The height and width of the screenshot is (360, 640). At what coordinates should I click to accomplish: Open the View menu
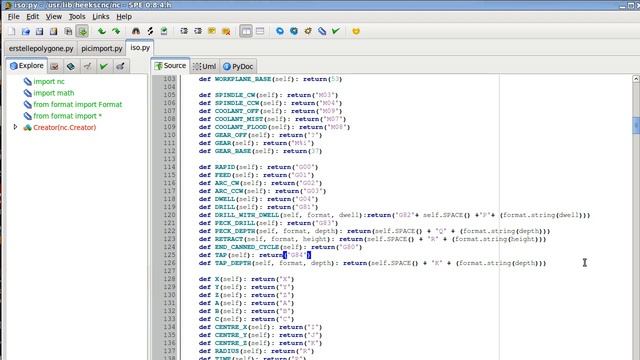click(53, 17)
